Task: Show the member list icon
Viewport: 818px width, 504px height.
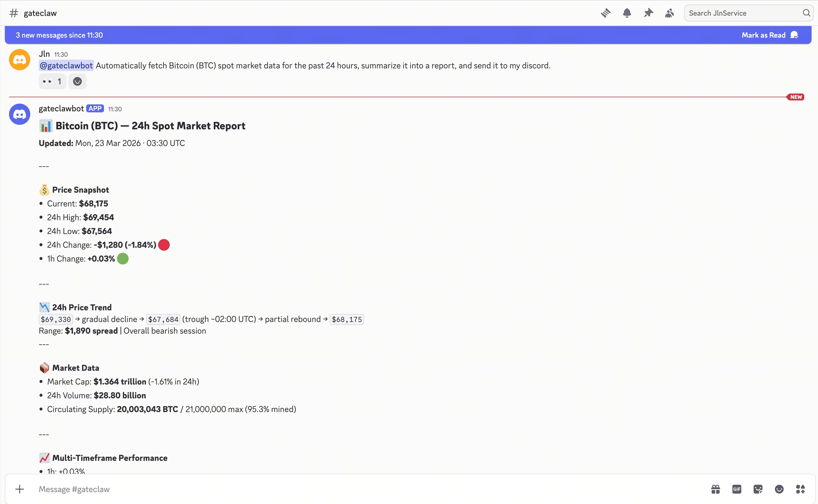Action: coord(669,13)
